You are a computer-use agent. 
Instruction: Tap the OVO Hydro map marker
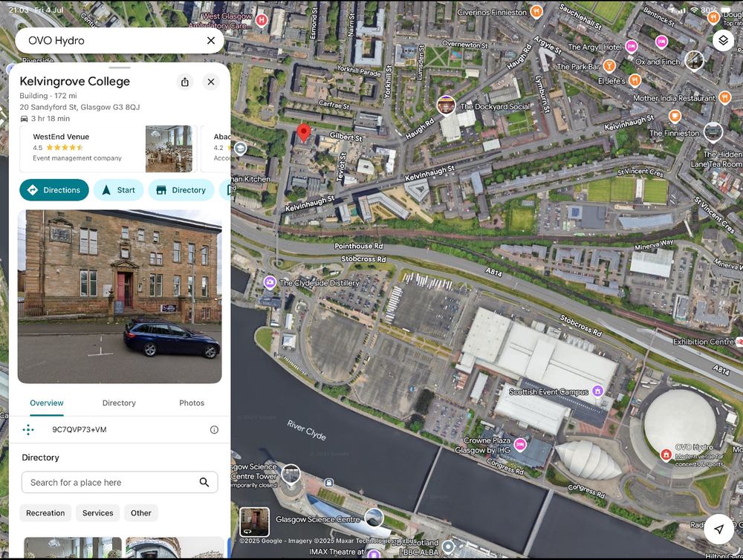666,455
